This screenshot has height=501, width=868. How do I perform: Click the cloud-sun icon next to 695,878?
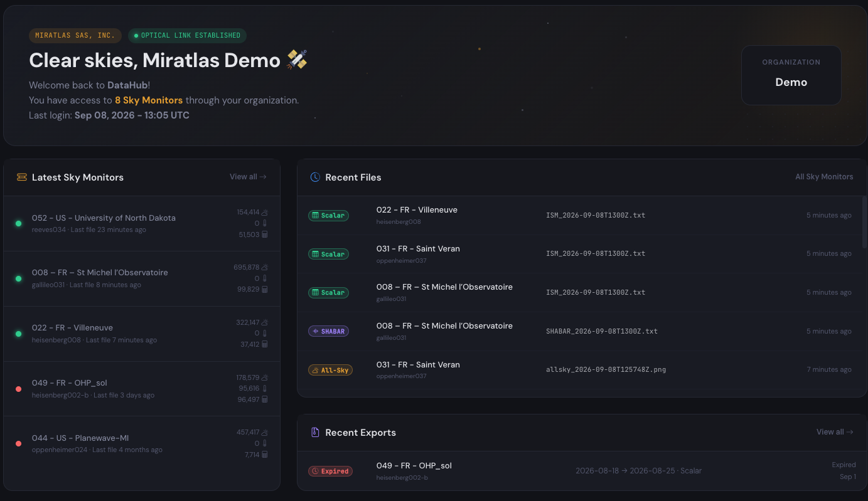pyautogui.click(x=265, y=267)
